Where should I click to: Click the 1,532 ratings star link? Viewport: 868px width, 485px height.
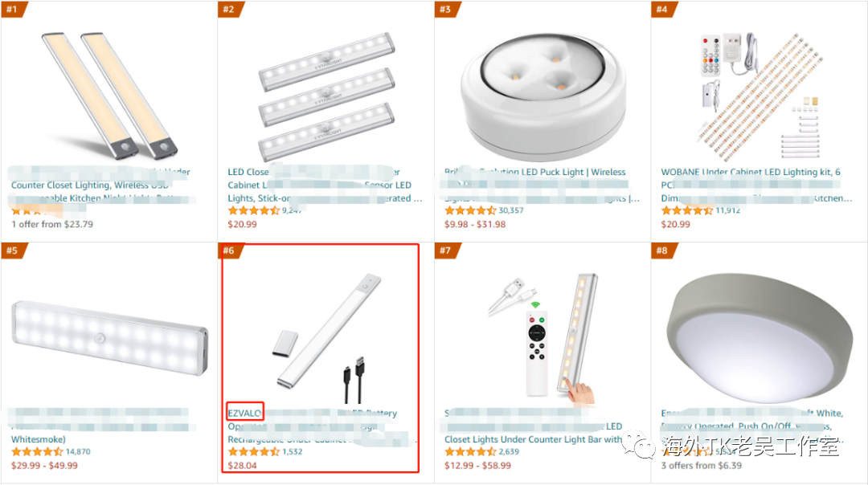(x=265, y=451)
